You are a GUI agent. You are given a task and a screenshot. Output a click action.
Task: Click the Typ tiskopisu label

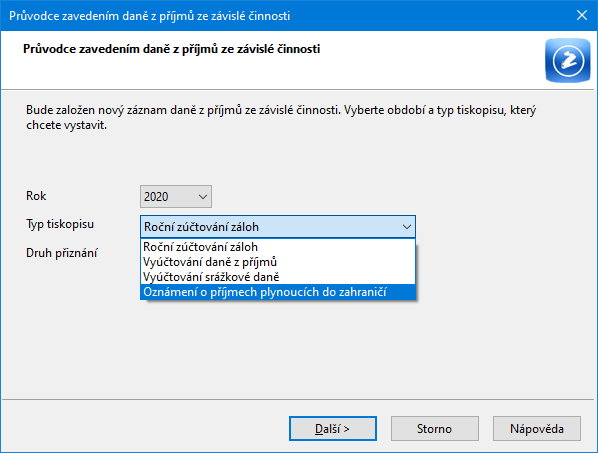point(60,224)
